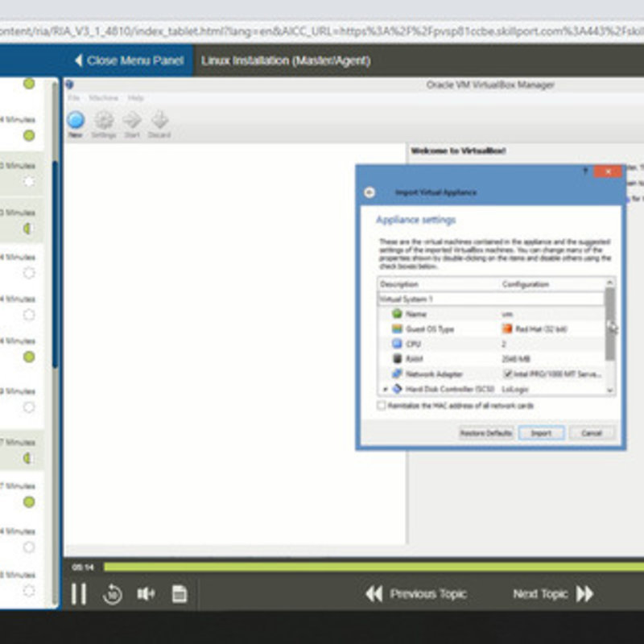Expand the Hard Disk Controller row
The height and width of the screenshot is (644, 644).
pos(386,389)
